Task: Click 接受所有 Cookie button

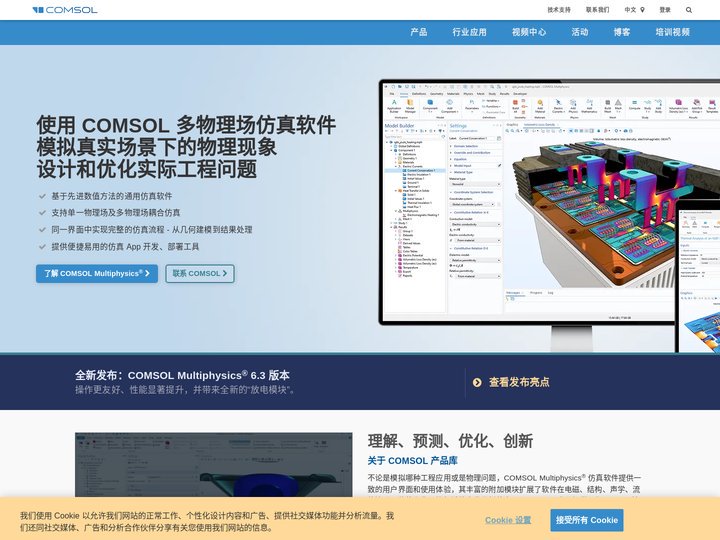Action: 587,520
